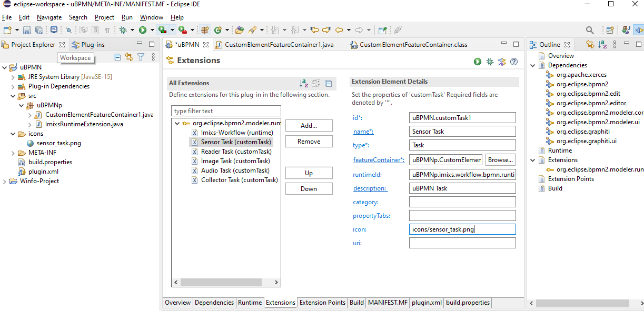This screenshot has width=644, height=311.
Task: Collapse all in All Extensions section
Action: click(328, 83)
